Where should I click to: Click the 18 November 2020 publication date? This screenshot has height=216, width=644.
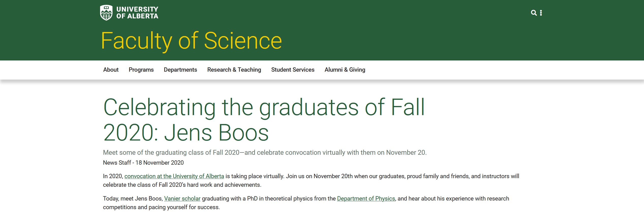tap(160, 163)
